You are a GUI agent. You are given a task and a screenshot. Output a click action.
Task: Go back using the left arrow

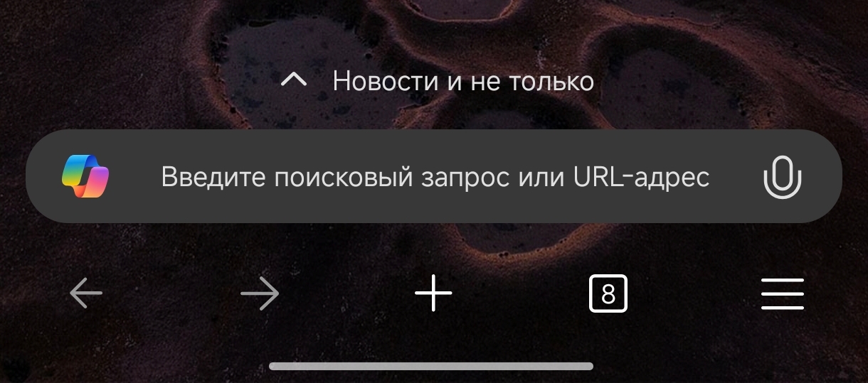[86, 293]
